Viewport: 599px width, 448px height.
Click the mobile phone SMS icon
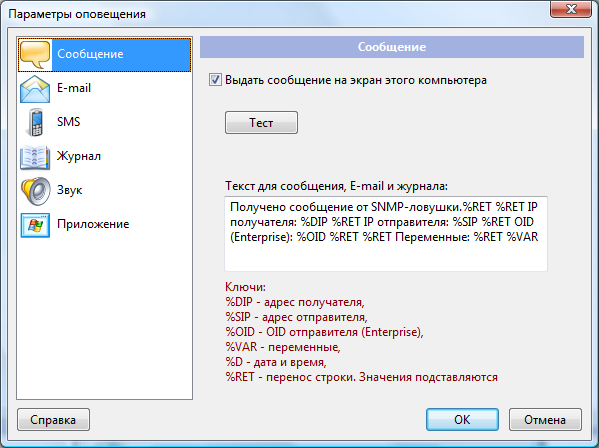35,123
